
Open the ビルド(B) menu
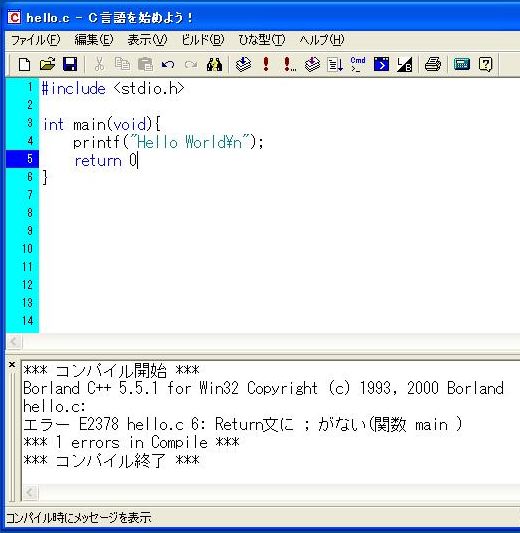point(203,40)
